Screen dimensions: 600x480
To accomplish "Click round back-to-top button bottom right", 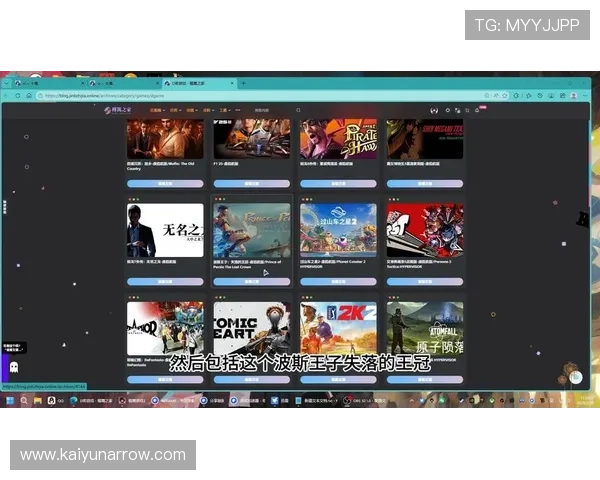I will point(576,377).
